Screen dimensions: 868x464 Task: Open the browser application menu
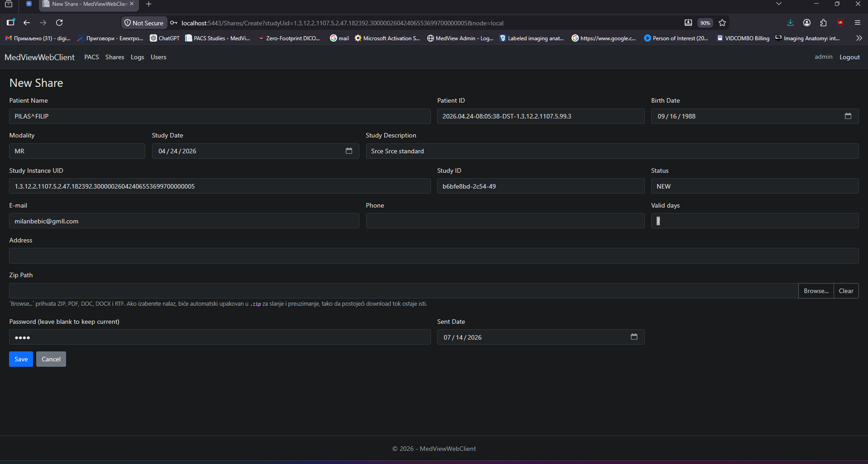click(857, 23)
